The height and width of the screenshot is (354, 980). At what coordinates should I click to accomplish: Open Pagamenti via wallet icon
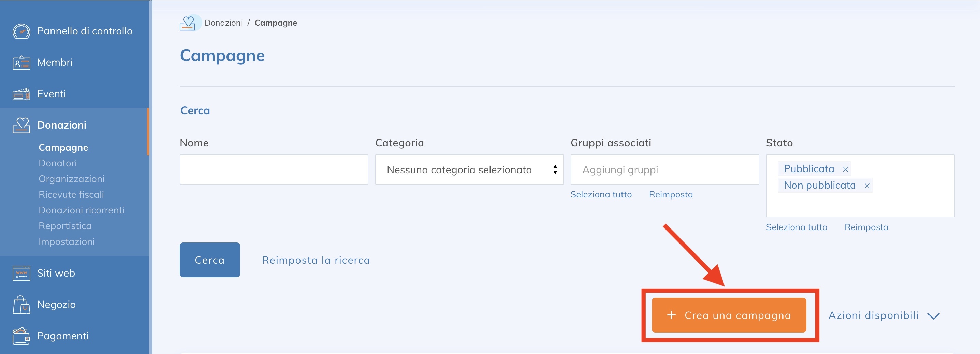pyautogui.click(x=22, y=336)
